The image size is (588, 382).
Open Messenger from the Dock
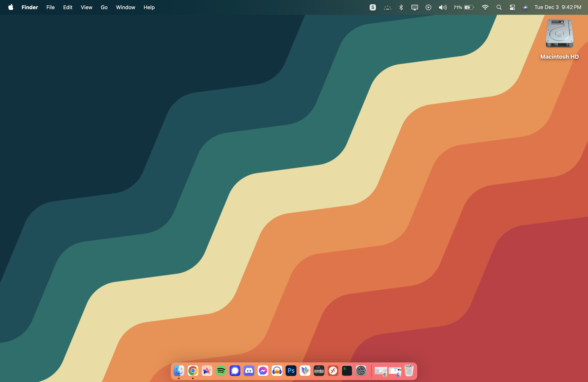(x=263, y=371)
